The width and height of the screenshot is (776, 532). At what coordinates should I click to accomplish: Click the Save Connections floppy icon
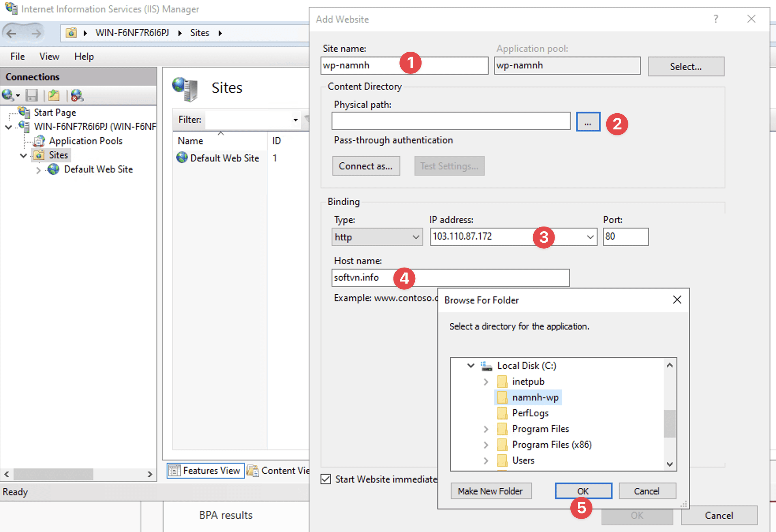[x=32, y=95]
